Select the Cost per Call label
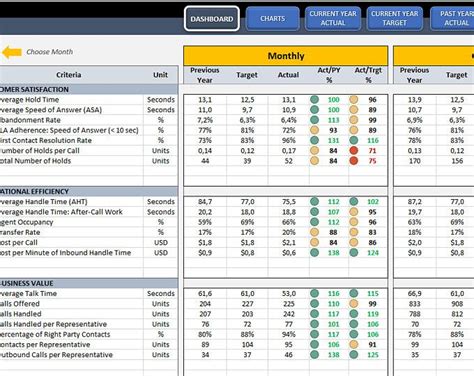The height and width of the screenshot is (376, 474). pyautogui.click(x=19, y=242)
